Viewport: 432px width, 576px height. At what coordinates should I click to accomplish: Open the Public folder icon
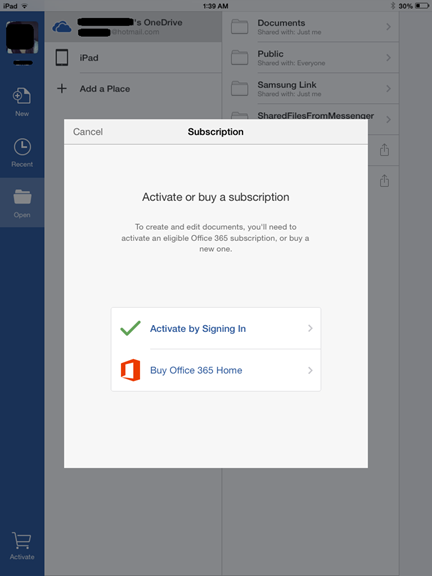240,58
